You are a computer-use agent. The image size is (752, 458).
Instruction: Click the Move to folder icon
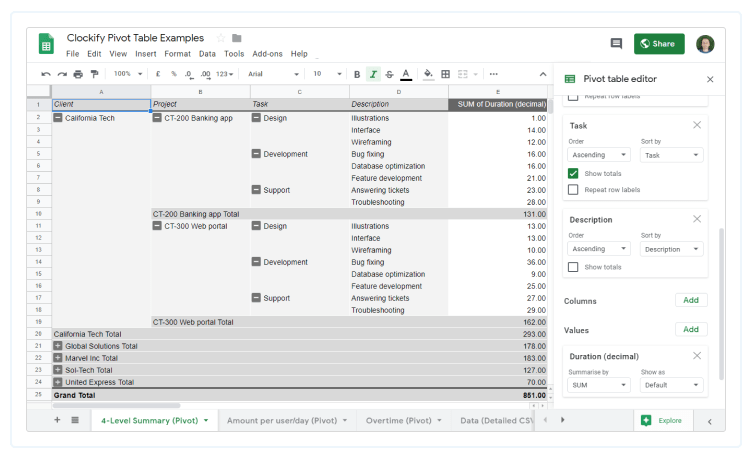click(x=236, y=38)
